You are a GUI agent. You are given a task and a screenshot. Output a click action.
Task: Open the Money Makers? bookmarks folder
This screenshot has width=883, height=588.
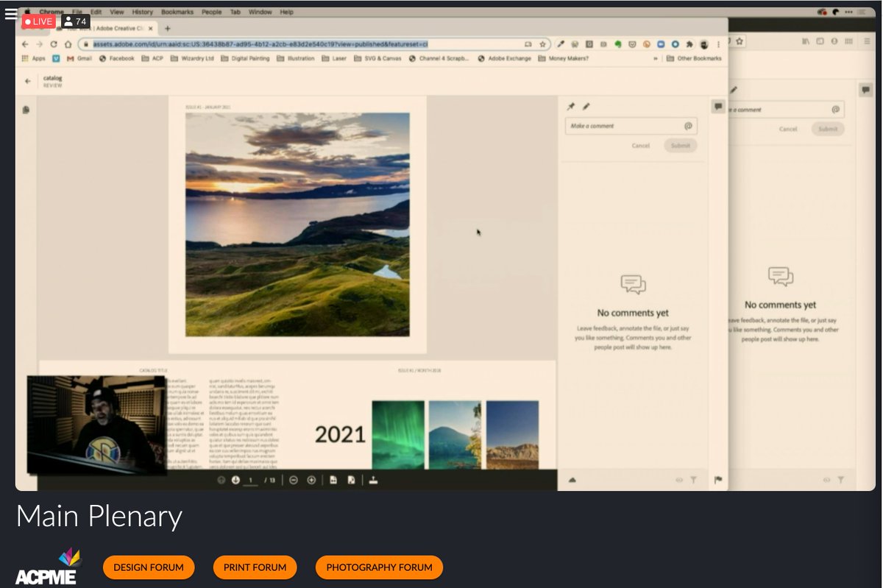(564, 58)
